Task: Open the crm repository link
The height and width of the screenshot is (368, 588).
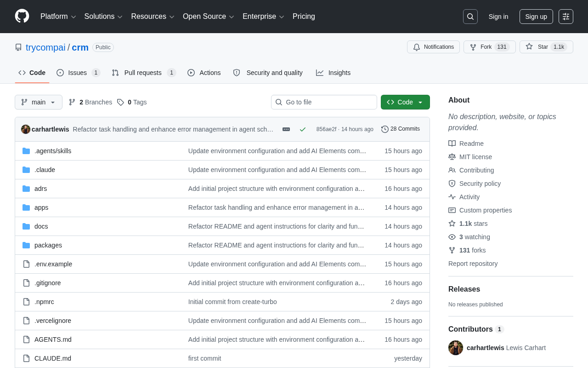Action: coord(80,47)
